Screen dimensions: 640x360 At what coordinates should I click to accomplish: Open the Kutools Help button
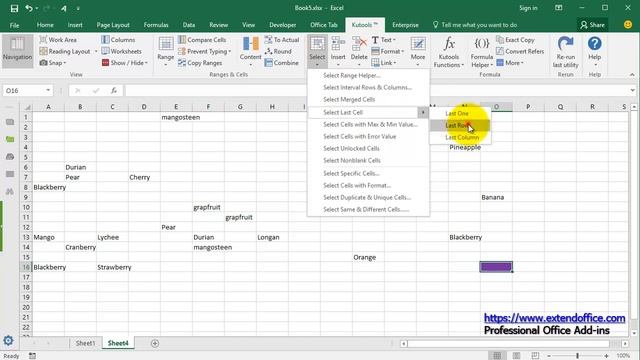click(595, 51)
